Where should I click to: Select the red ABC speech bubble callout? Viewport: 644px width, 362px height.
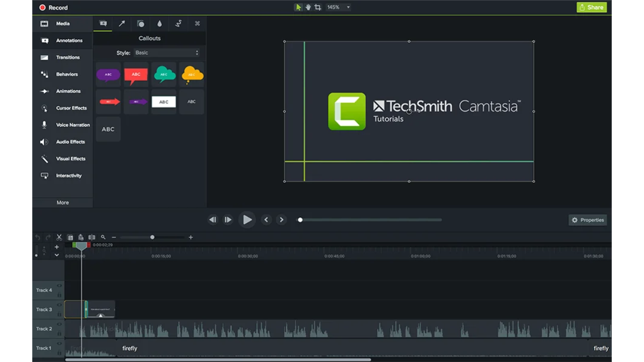(136, 73)
